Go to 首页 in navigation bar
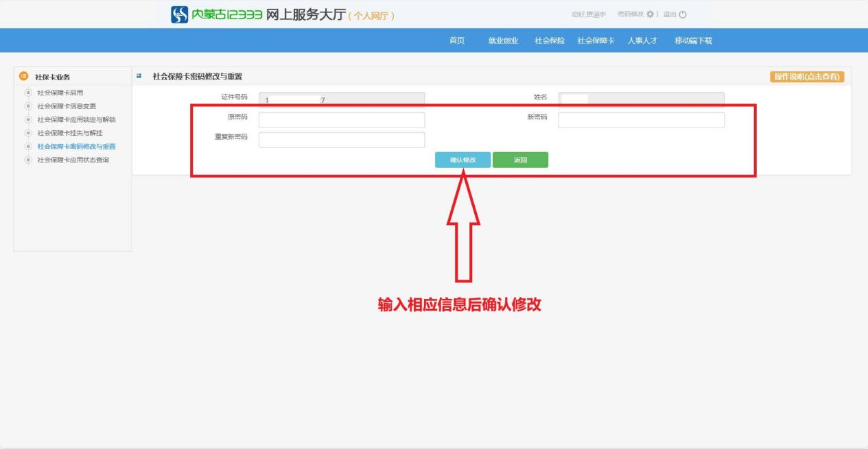This screenshot has height=449, width=868. coord(457,40)
